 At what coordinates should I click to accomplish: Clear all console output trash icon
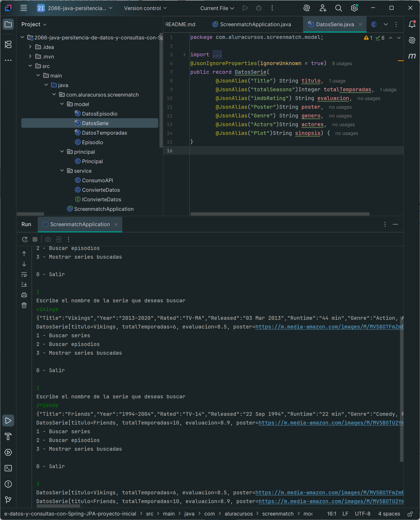point(24,305)
